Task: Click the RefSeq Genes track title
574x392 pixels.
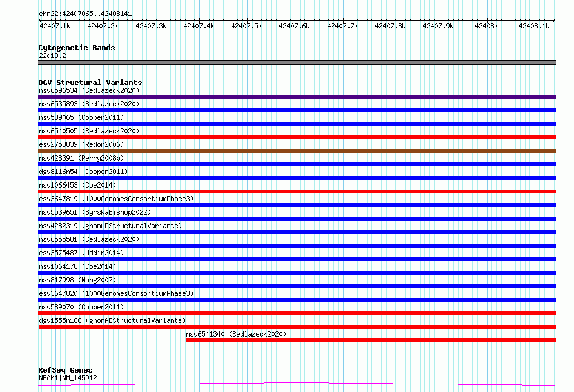Action: pos(65,370)
